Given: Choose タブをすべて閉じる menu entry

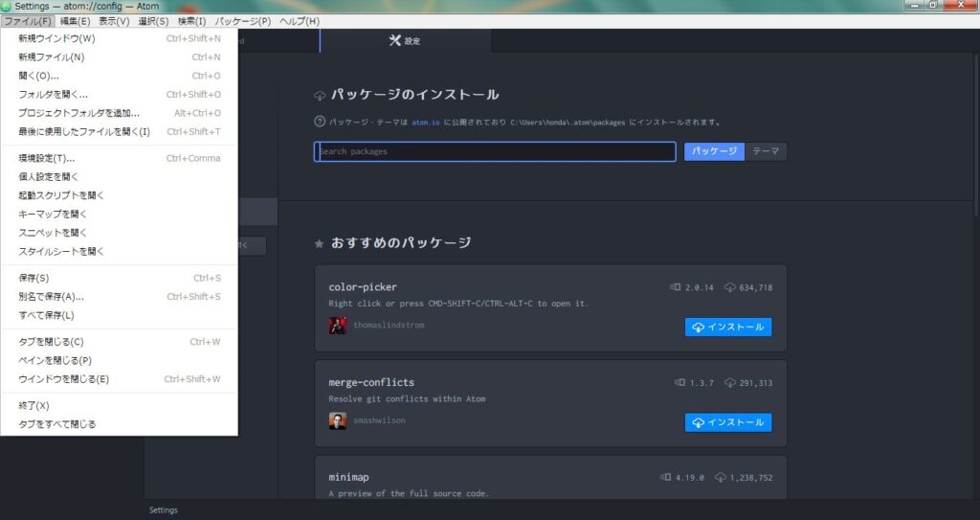Looking at the screenshot, I should tap(120, 424).
